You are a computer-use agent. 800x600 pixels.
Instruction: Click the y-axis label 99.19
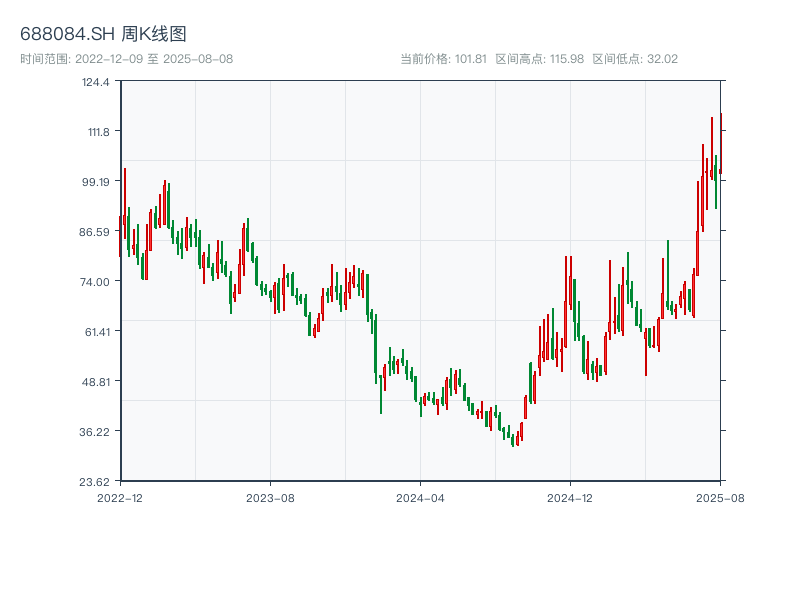click(96, 182)
